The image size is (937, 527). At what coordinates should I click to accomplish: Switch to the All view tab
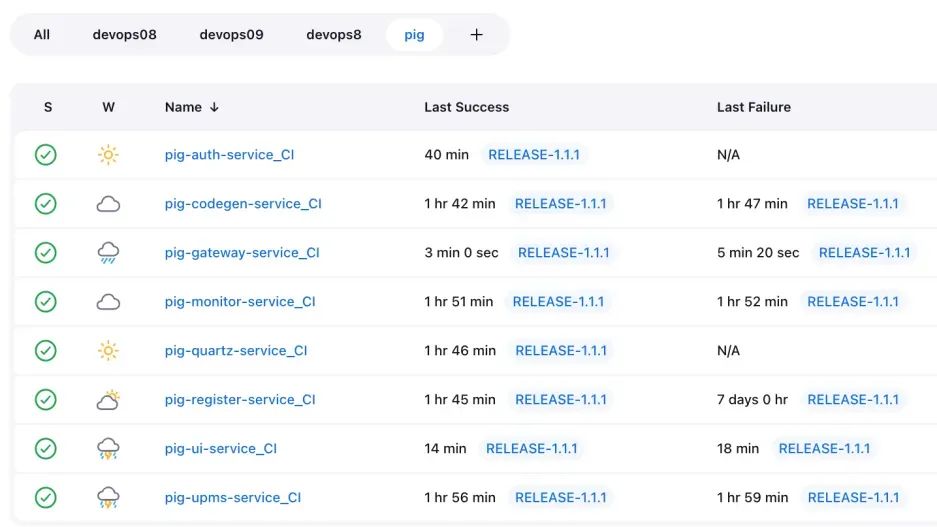(x=42, y=35)
